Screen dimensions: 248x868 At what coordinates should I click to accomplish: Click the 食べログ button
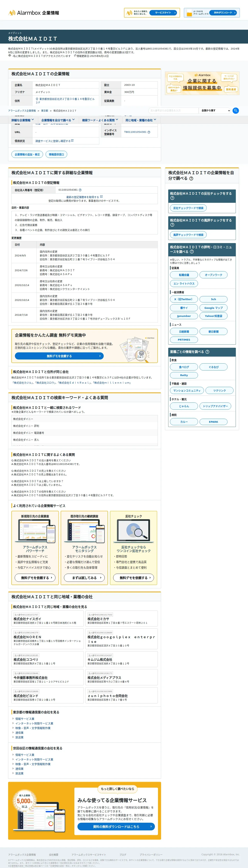184,367
